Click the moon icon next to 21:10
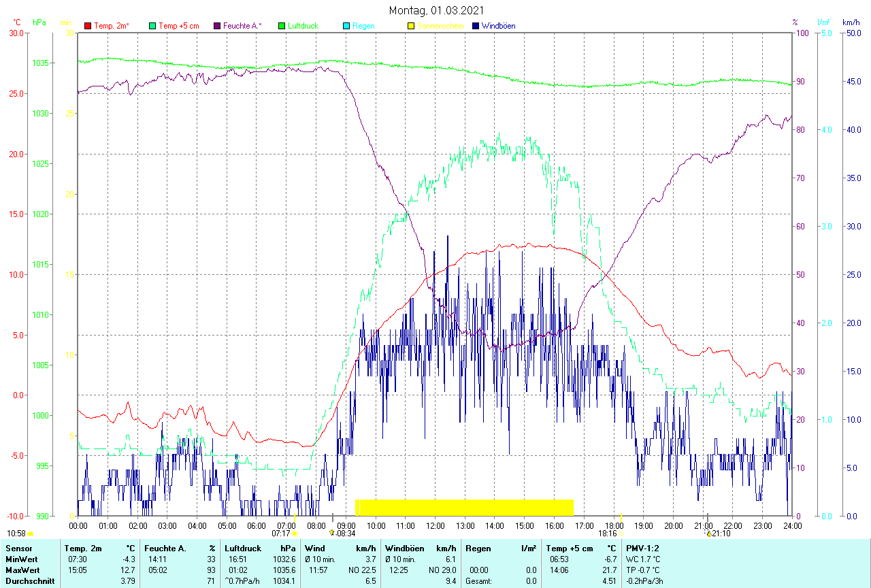 709,534
